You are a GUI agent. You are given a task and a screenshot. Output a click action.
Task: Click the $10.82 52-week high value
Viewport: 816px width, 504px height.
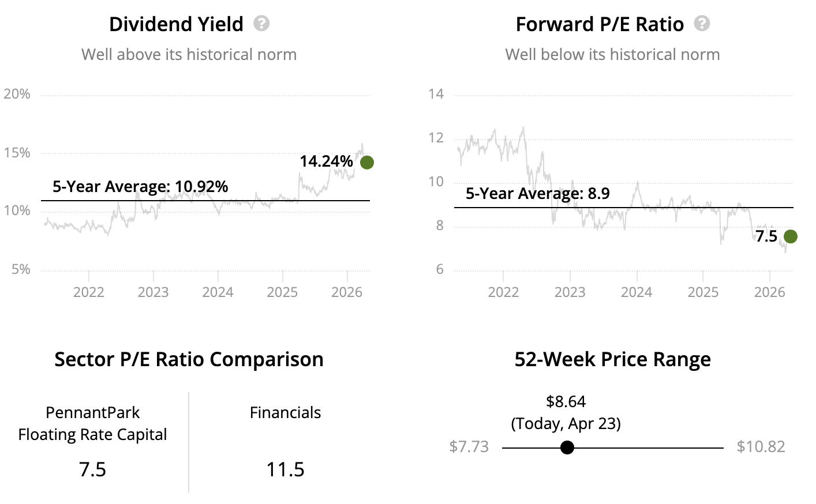(761, 447)
